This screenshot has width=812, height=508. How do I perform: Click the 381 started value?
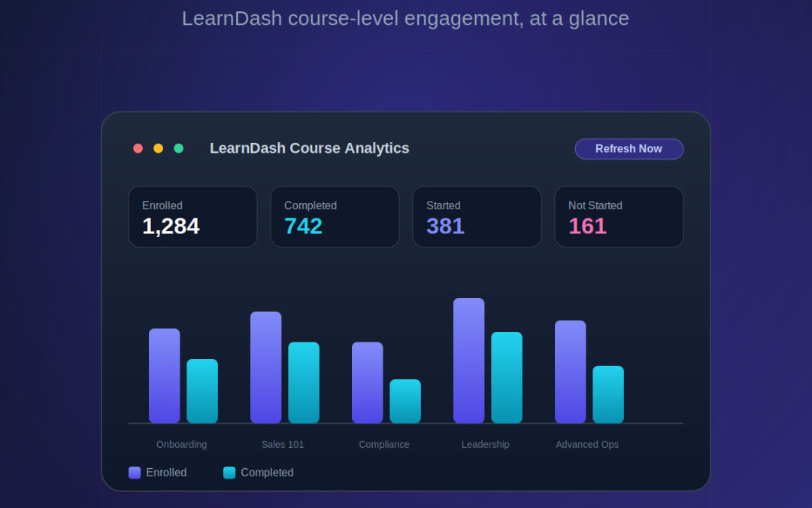click(x=445, y=226)
